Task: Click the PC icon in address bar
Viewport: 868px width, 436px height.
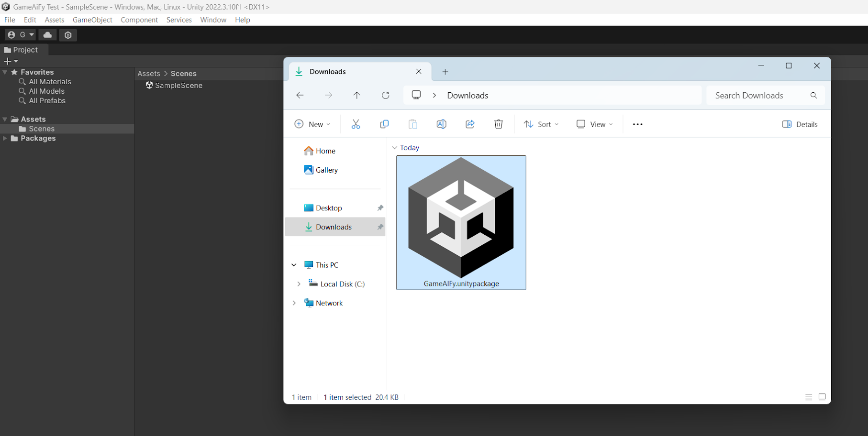Action: tap(416, 95)
